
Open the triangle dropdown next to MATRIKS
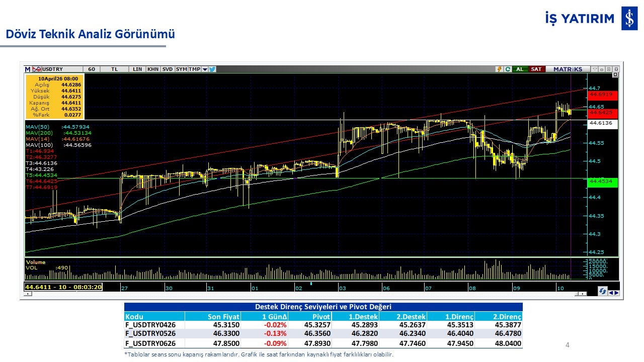tap(595, 69)
